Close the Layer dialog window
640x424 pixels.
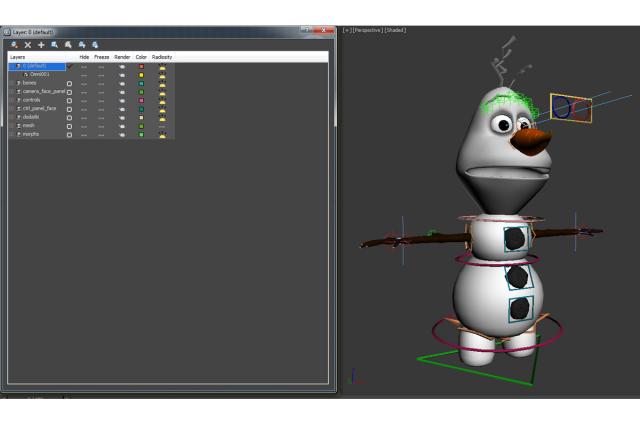[x=324, y=29]
